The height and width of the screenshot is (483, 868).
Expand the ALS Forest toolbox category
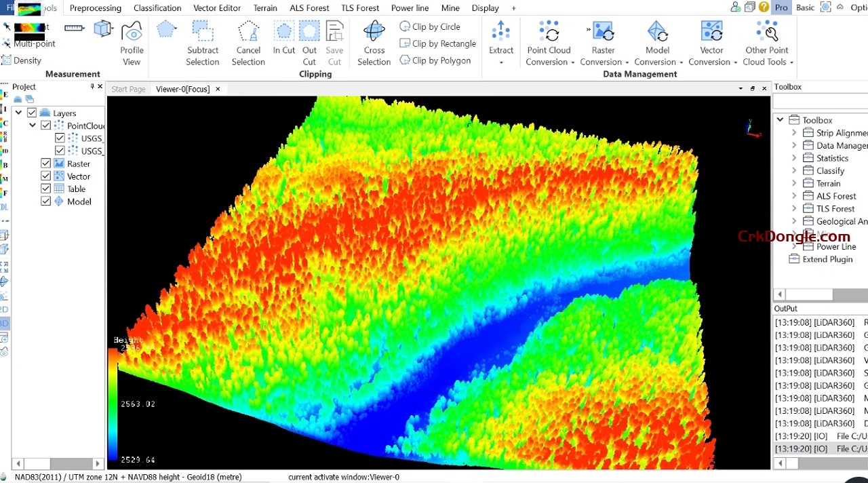pyautogui.click(x=794, y=195)
